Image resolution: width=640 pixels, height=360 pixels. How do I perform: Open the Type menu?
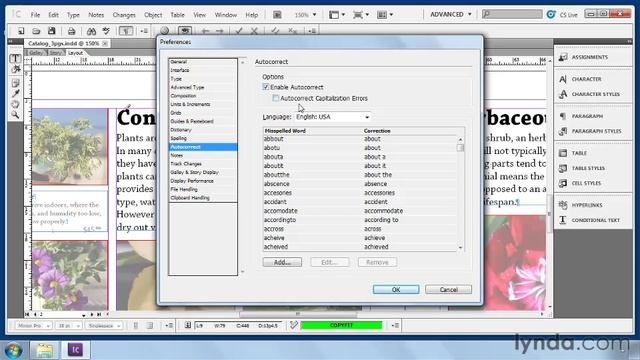pos(73,15)
